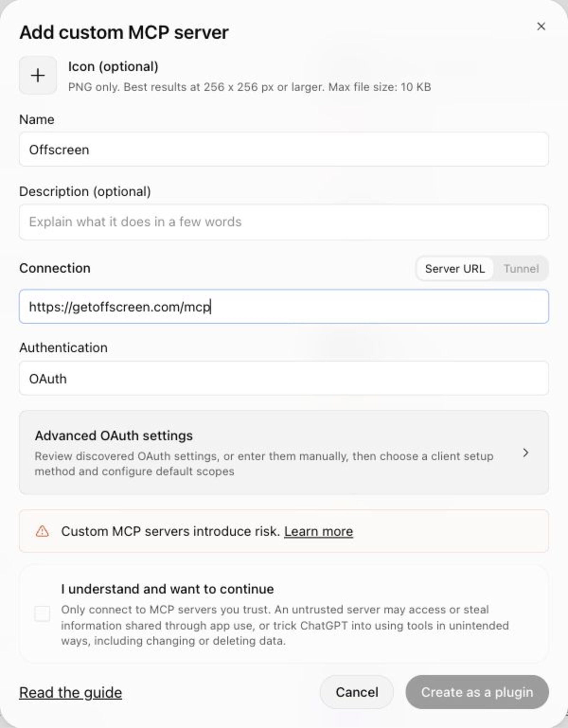Click the Only connect to MCP servers description
Image resolution: width=568 pixels, height=728 pixels.
(285, 625)
